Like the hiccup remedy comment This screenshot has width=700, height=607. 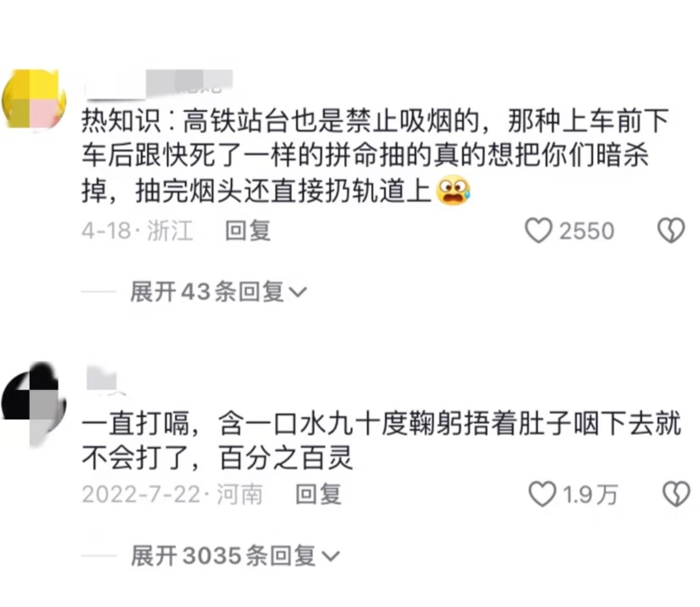click(x=542, y=494)
